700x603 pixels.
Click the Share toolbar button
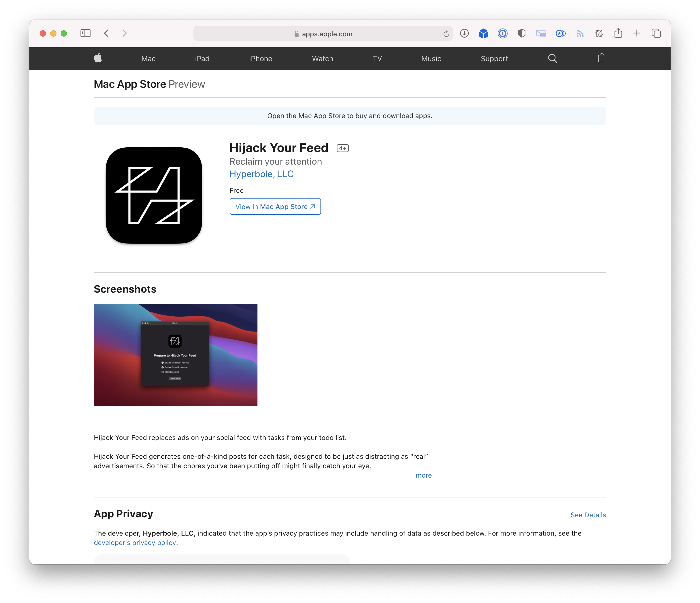pyautogui.click(x=618, y=33)
